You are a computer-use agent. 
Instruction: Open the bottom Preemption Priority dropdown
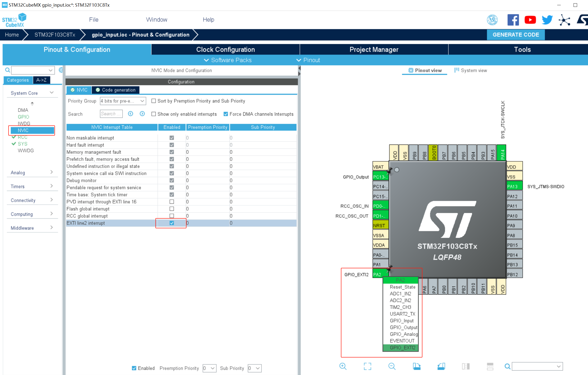pyautogui.click(x=209, y=368)
